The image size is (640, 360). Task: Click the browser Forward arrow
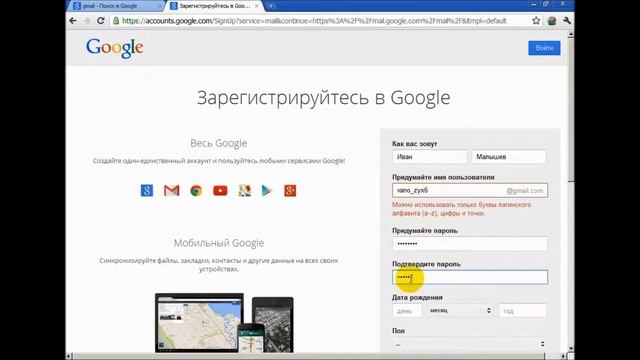coord(87,20)
